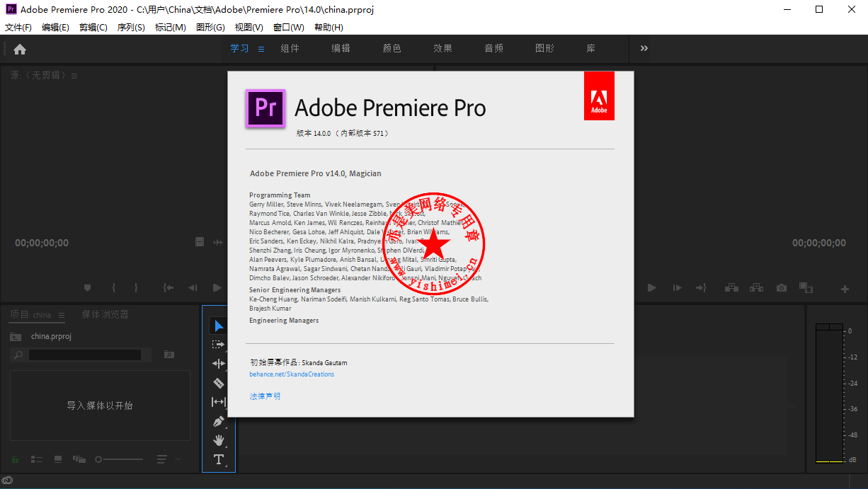Select the Pen tool
This screenshot has width=868, height=489.
[219, 421]
